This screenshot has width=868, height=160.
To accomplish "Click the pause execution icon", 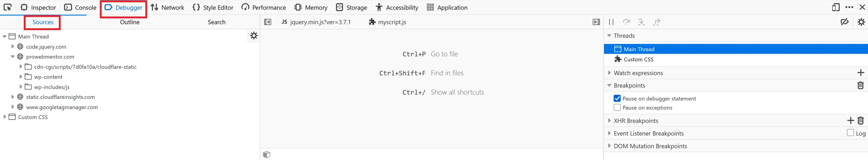I will click(611, 22).
